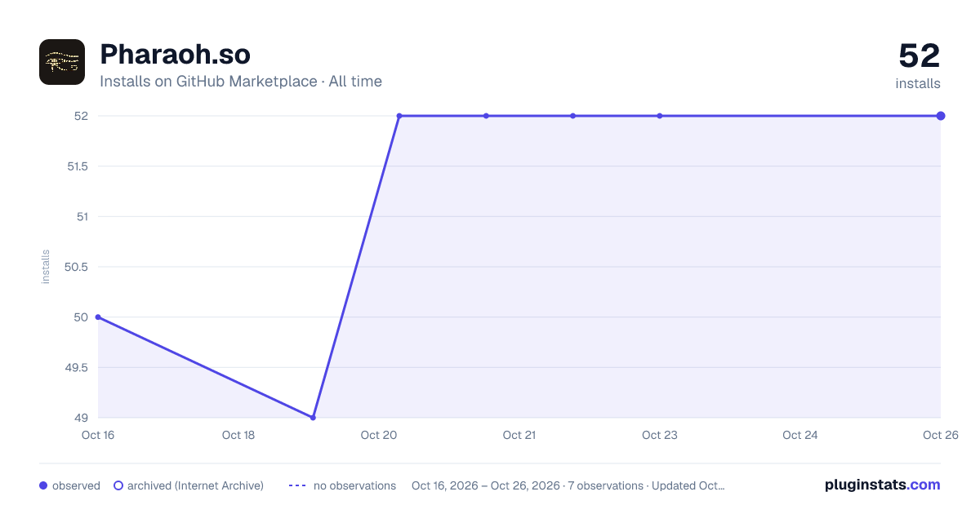980x514 pixels.
Task: Select the Oct 16 data point at 50
Action: pyautogui.click(x=98, y=317)
